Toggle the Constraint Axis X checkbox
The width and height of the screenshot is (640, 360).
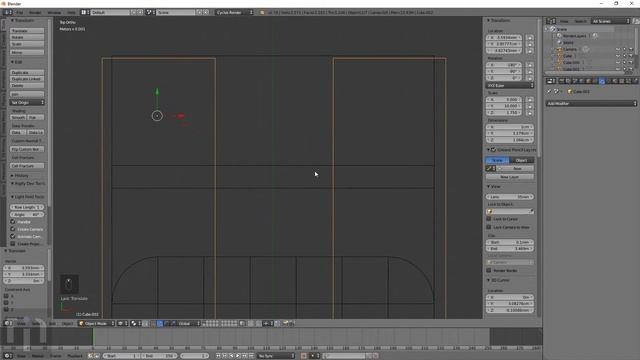click(6, 296)
